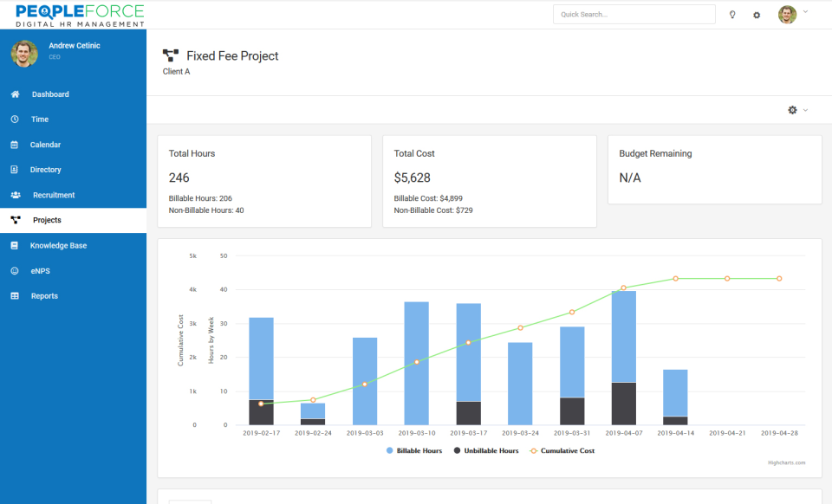Go to Directory in sidebar menu

pos(45,170)
